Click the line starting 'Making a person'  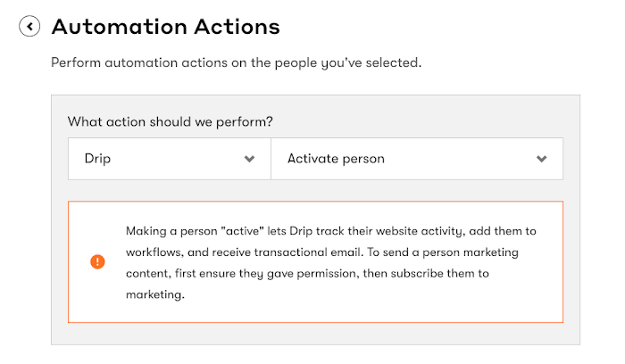coord(331,231)
